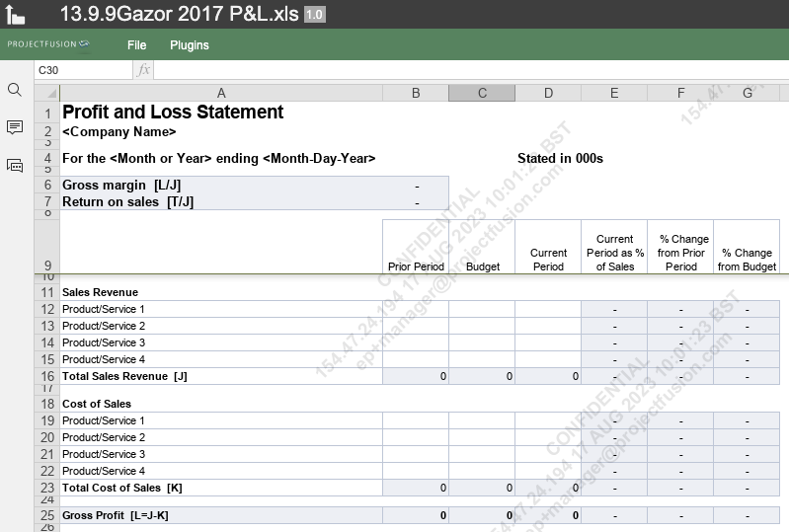The width and height of the screenshot is (789, 532).
Task: Click the select-all corner of the grid
Action: [46, 93]
